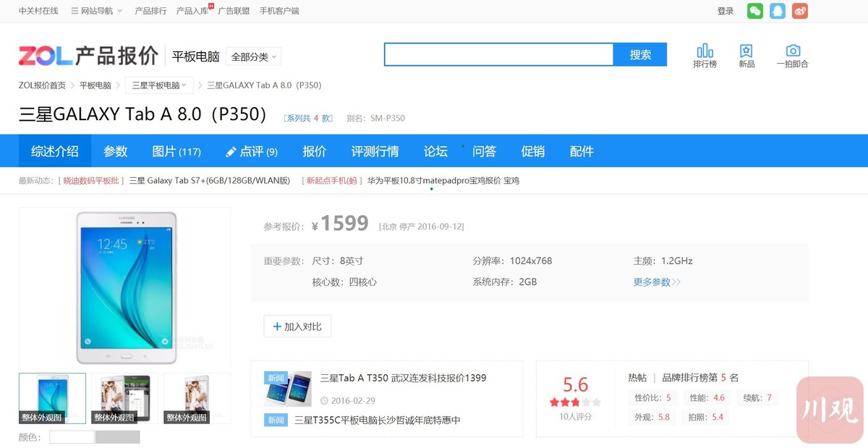Open the WeChat icon in top bar
The image size is (868, 448).
[754, 11]
